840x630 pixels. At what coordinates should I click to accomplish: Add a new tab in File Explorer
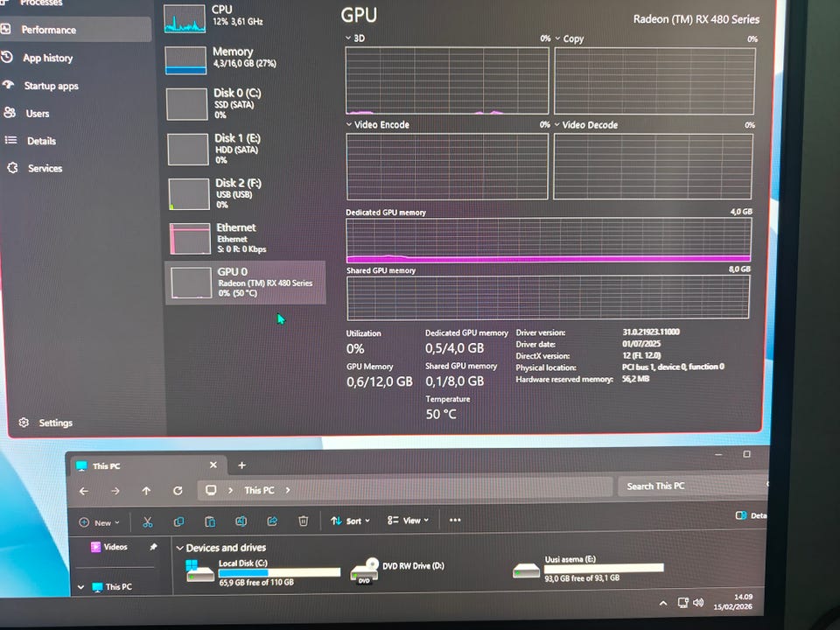pyautogui.click(x=241, y=465)
